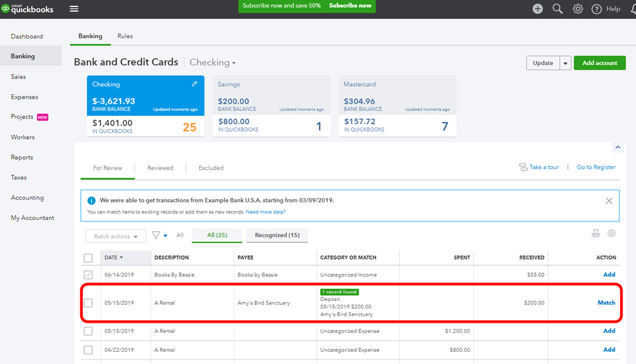
Task: Click the QuickBooks logo
Action: (x=27, y=8)
